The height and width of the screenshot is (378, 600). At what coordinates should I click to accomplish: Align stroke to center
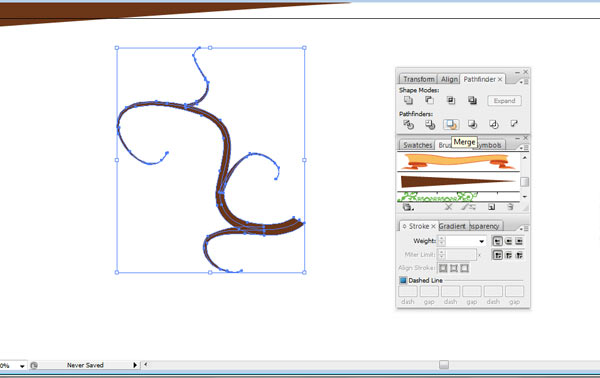[443, 268]
